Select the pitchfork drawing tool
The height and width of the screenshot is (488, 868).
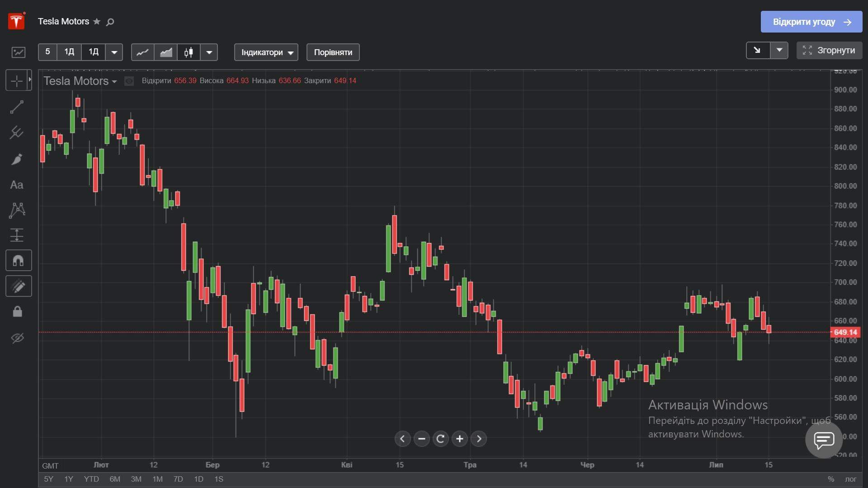click(17, 132)
